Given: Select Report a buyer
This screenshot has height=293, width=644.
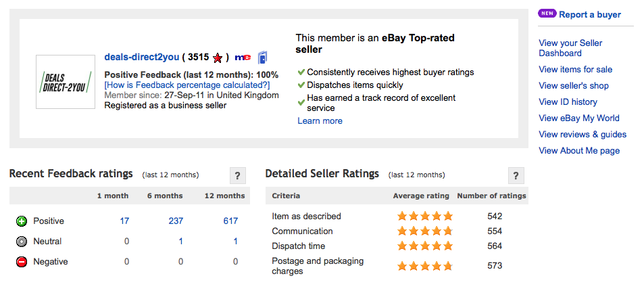Looking at the screenshot, I should 590,14.
